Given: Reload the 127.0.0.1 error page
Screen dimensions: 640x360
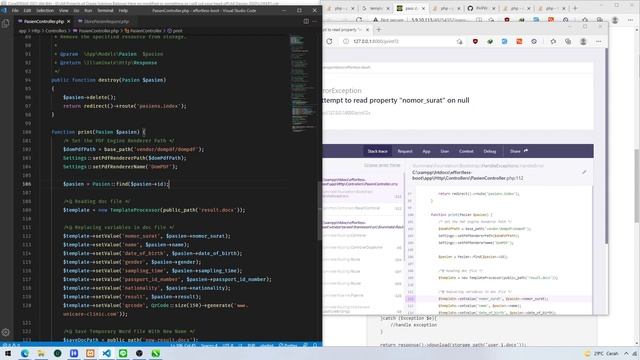Looking at the screenshot, I should (329, 41).
